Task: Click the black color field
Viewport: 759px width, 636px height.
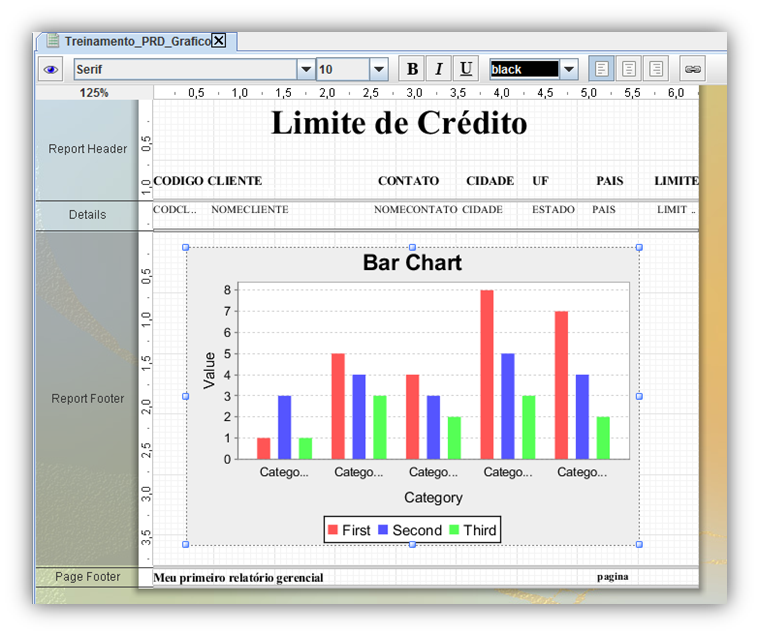Action: [523, 69]
